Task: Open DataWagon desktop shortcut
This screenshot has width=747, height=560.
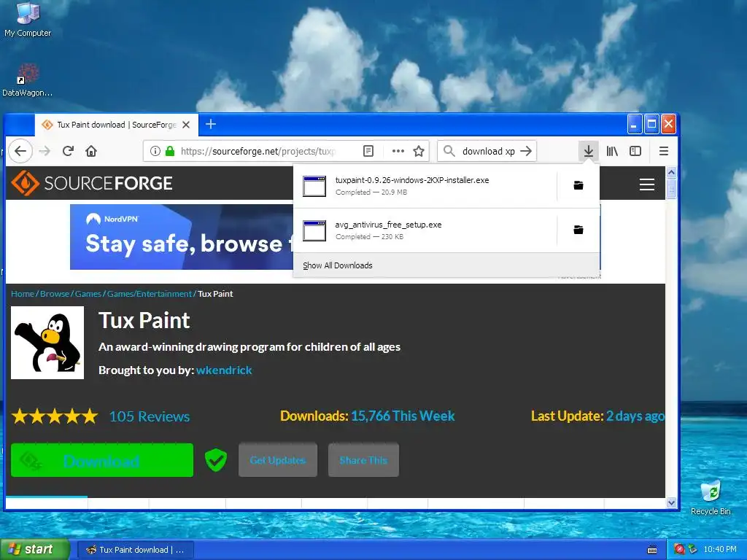Action: (x=27, y=79)
